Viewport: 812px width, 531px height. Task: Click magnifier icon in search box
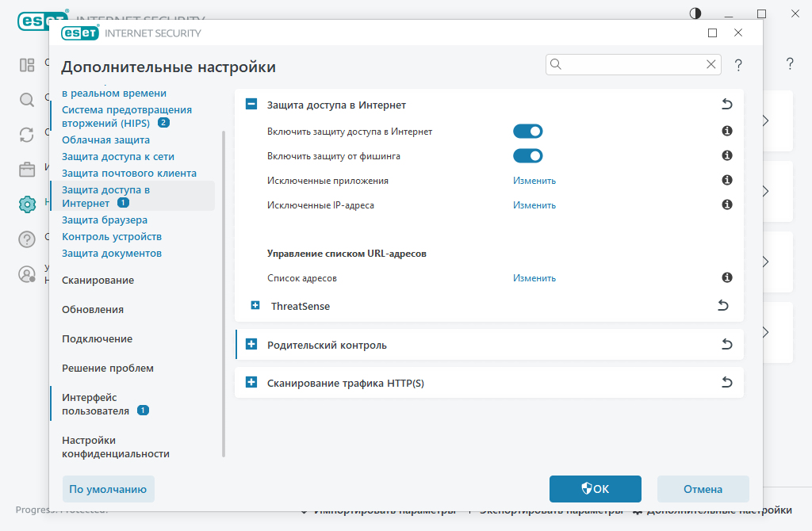pos(556,64)
